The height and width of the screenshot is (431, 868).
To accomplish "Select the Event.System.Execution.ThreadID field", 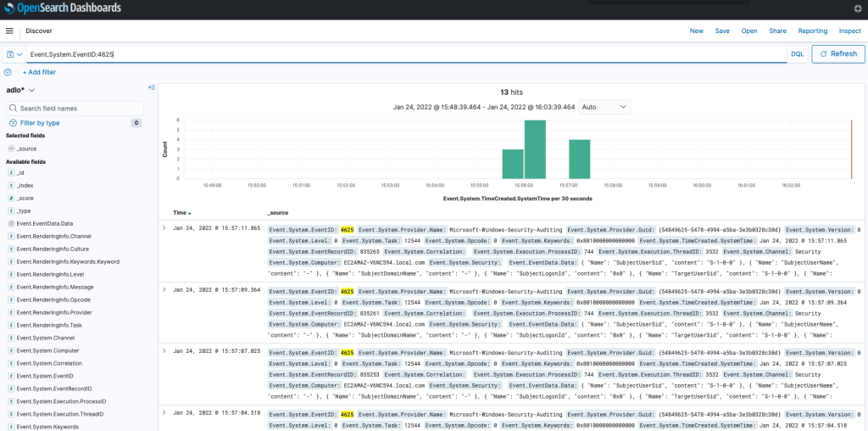I will click(x=60, y=414).
